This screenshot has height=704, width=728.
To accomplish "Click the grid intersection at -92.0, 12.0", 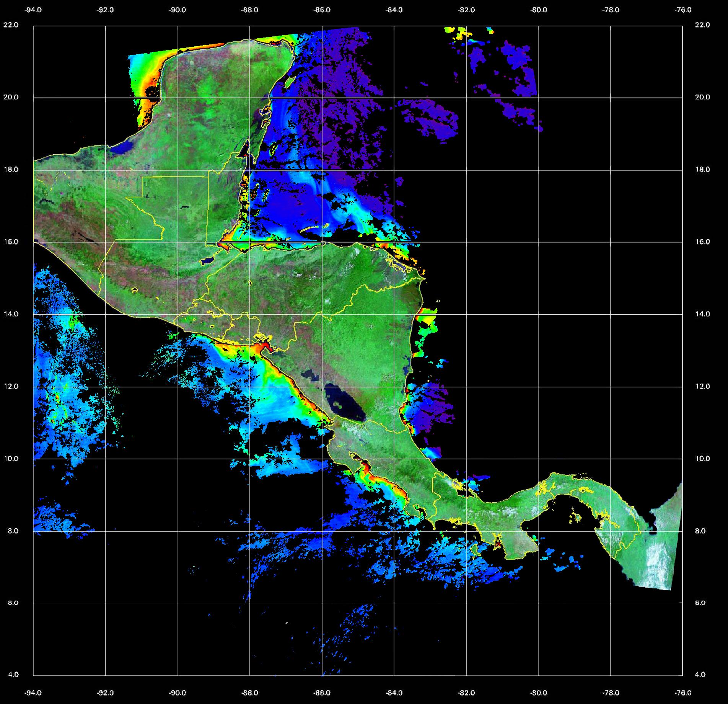I will (x=105, y=387).
